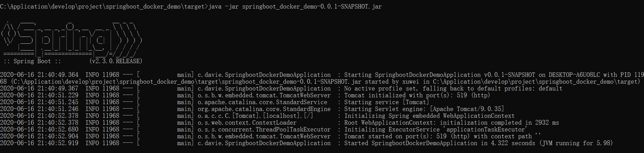Image resolution: width=644 pixels, height=153 pixels.
Task: Click the 'Starting service [Tomcat]' message
Action: (387, 102)
